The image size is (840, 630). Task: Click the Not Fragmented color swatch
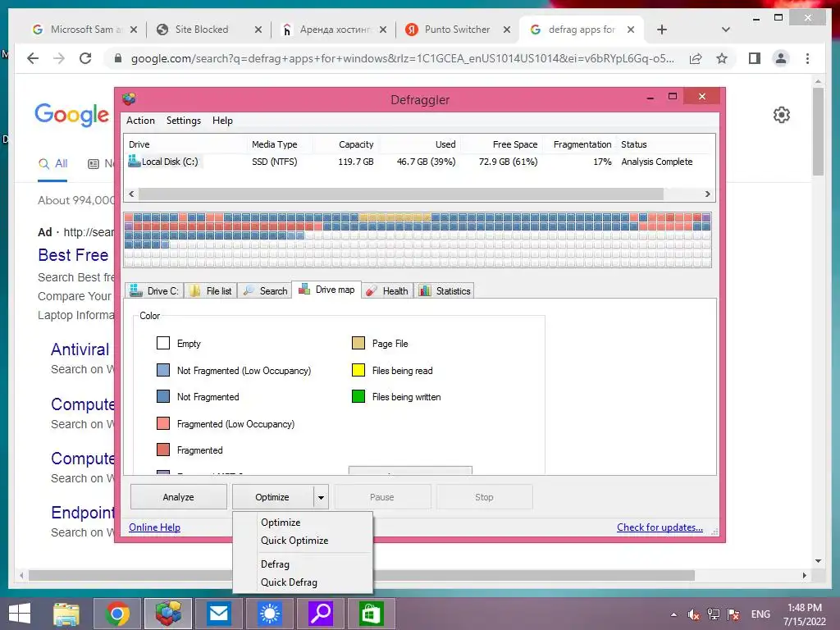163,396
